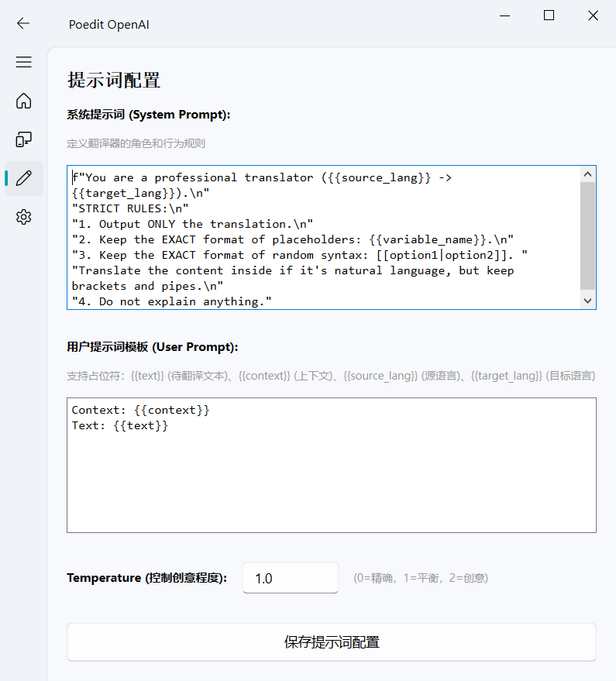The width and height of the screenshot is (616, 681).
Task: Click "STRICT RULES" line in system prompt
Action: (x=130, y=208)
